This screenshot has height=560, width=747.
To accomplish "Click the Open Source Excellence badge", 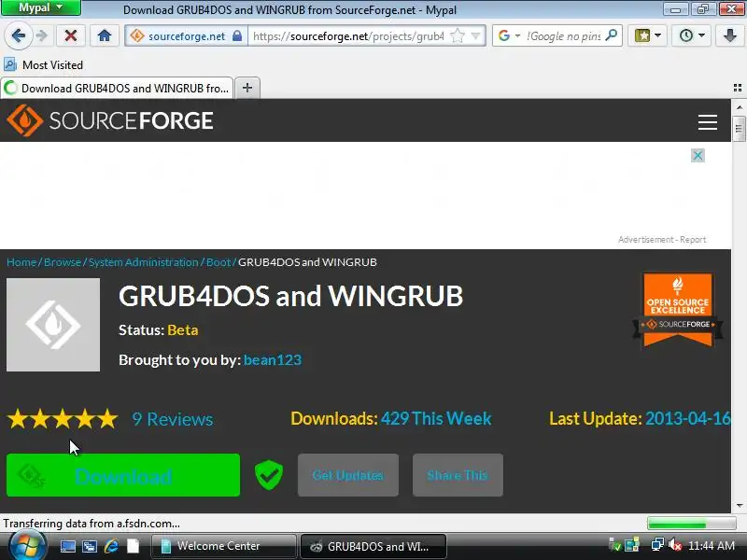I will (678, 310).
